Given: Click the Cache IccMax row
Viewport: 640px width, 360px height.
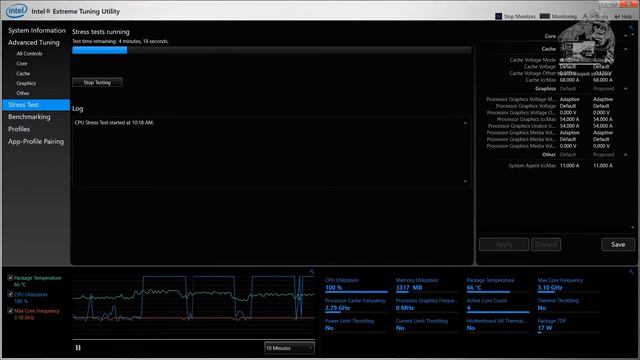Looking at the screenshot, I should click(x=569, y=80).
